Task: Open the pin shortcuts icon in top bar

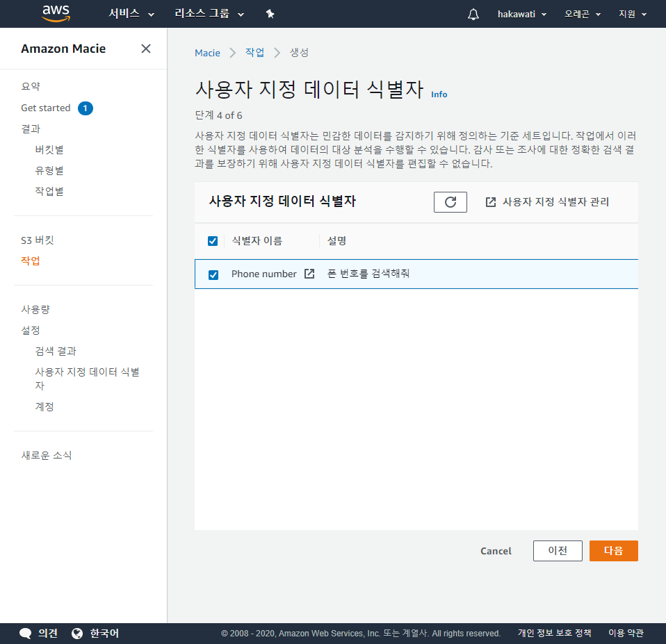Action: 270,14
